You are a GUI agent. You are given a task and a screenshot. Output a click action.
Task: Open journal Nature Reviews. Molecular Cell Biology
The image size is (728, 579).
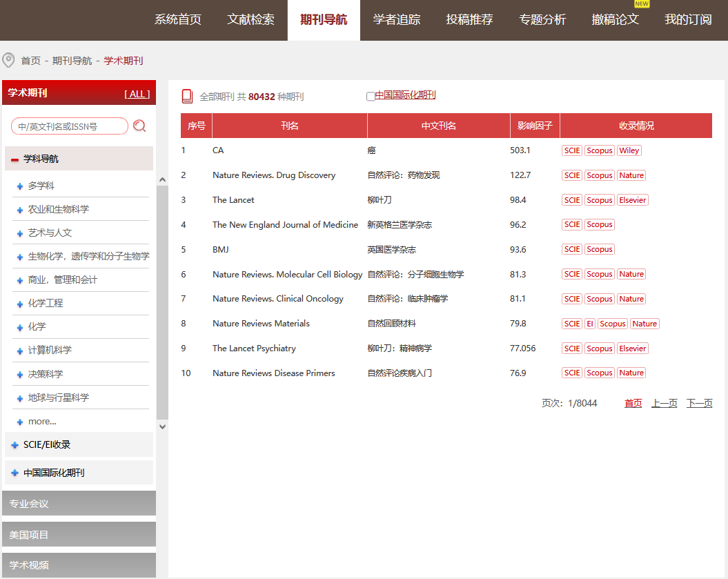[287, 275]
